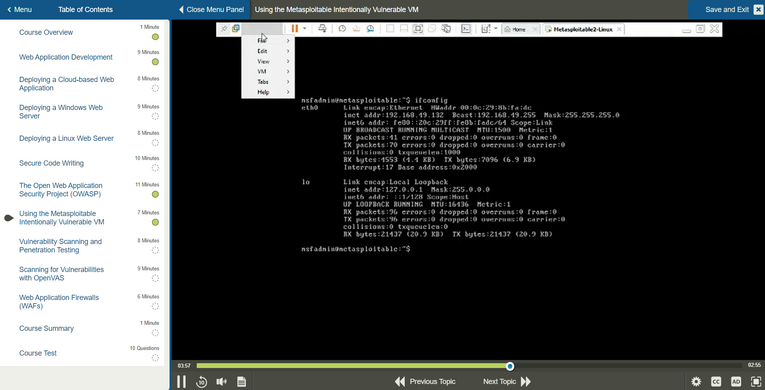Open the Web Application Development topic
The width and height of the screenshot is (765, 390).
click(66, 57)
